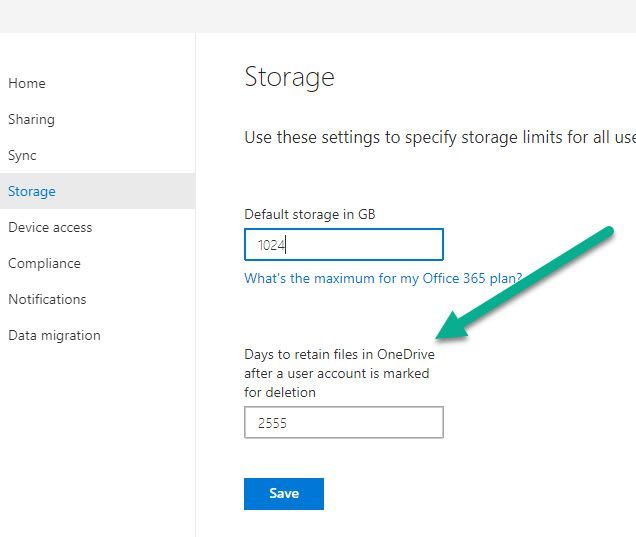Click the Default storage in GB label
This screenshot has width=636, height=537.
click(309, 214)
